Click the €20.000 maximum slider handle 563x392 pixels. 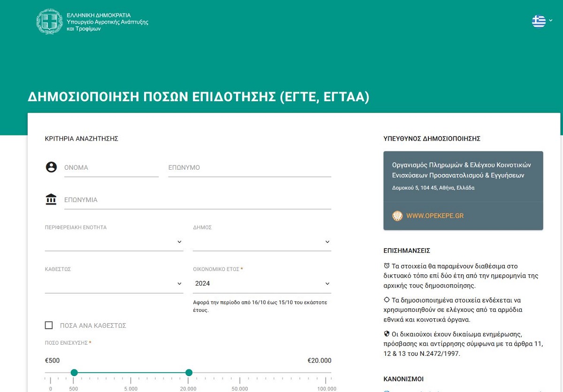click(189, 373)
